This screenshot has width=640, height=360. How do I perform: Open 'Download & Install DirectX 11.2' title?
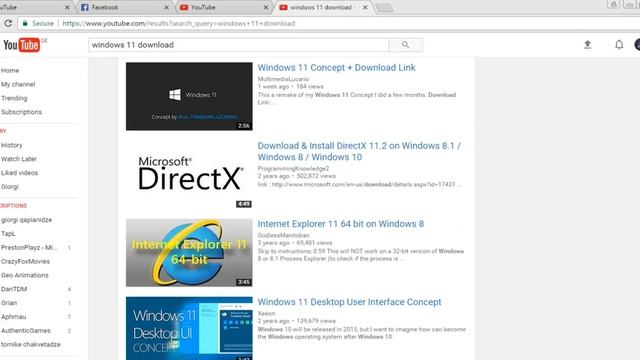click(359, 151)
